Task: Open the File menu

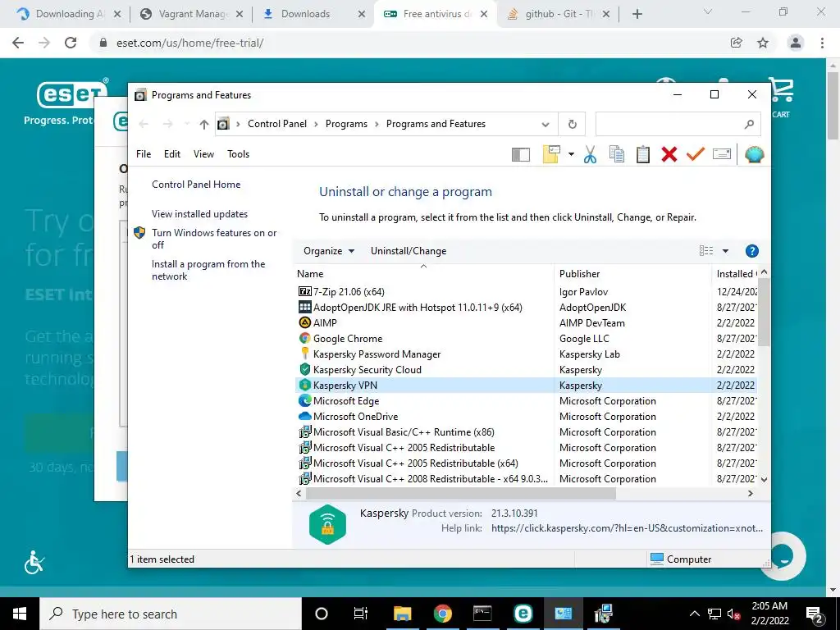Action: [x=144, y=154]
